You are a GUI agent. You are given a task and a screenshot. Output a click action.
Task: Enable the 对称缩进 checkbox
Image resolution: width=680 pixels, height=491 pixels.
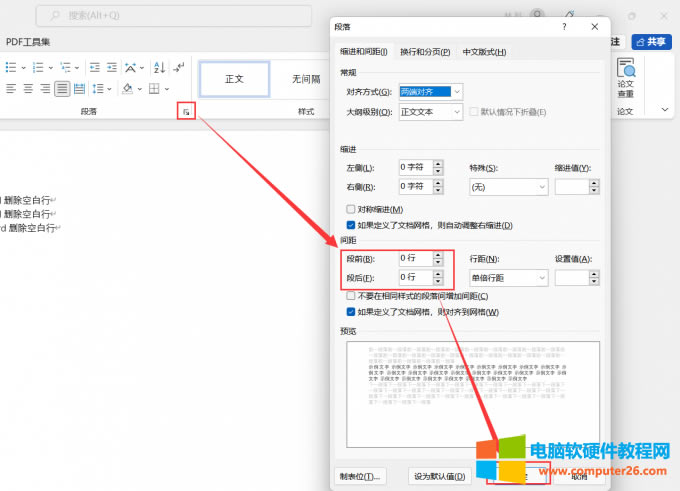pos(351,209)
